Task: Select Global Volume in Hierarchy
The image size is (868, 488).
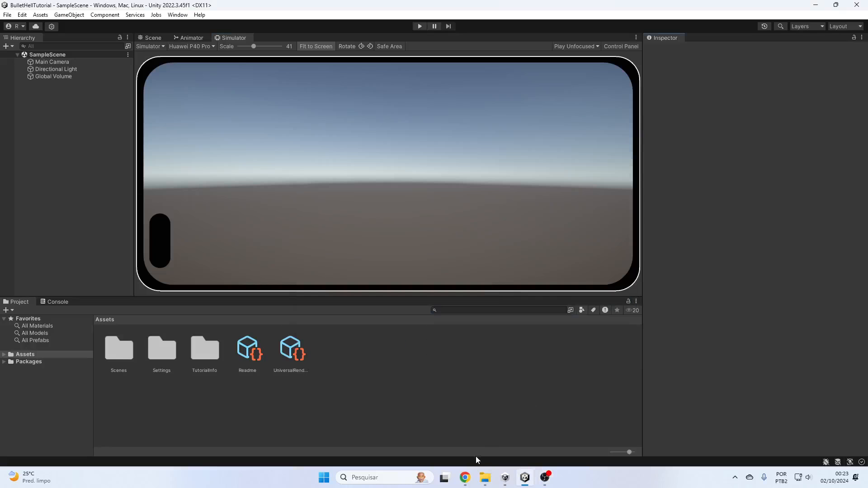Action: click(53, 76)
